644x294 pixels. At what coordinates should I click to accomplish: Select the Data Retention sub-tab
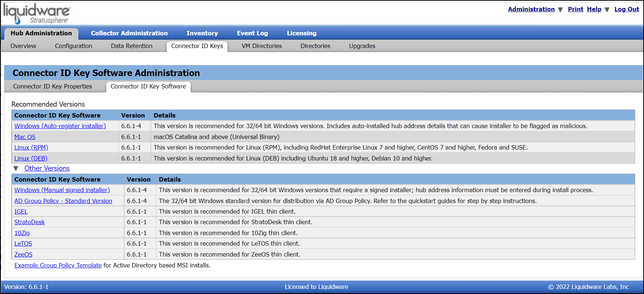click(131, 46)
